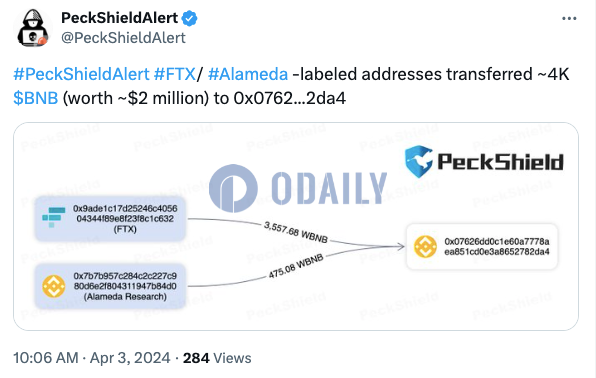
Task: Click the 10:06 AM Apr 3, 2024 timestamp
Action: pos(92,358)
